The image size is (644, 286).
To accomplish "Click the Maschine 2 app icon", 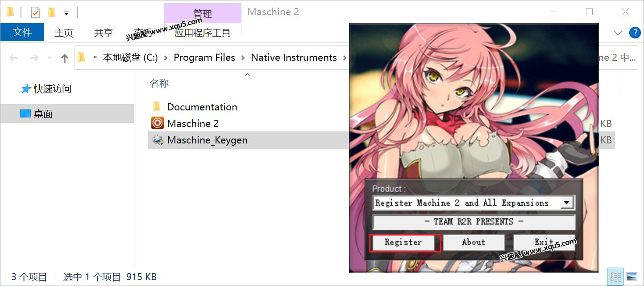I will (158, 123).
